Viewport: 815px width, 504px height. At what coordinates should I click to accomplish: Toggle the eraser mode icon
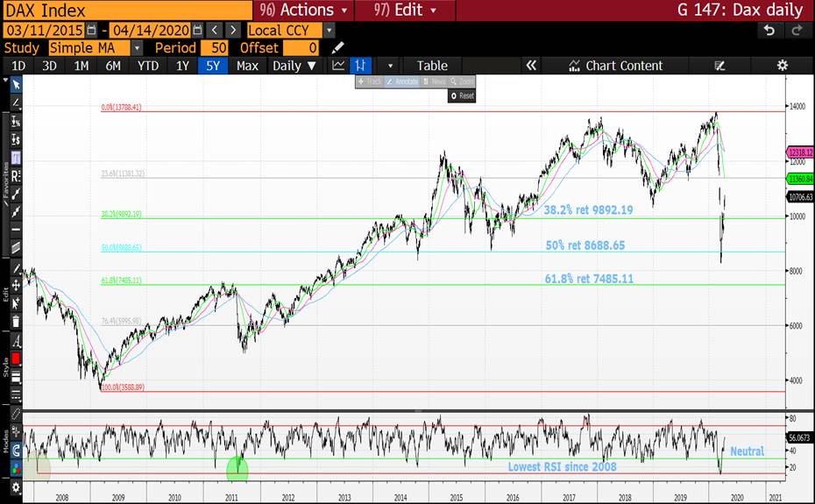tap(16, 415)
